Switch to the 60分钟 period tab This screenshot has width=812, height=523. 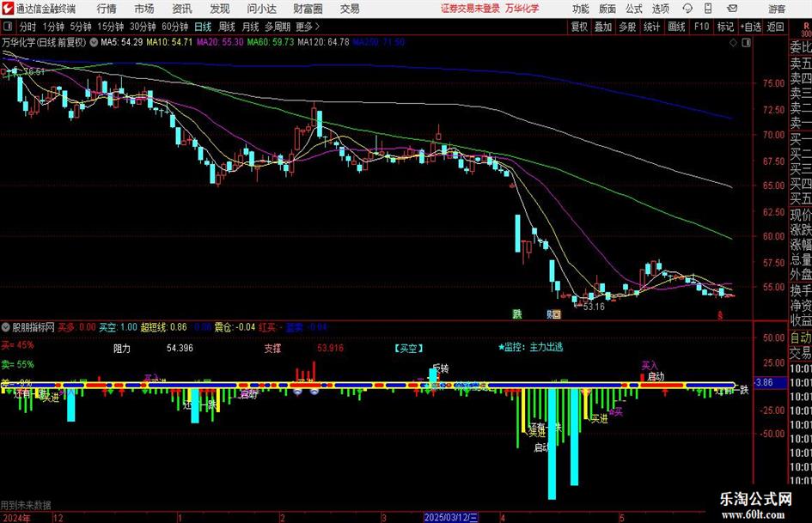pyautogui.click(x=174, y=27)
